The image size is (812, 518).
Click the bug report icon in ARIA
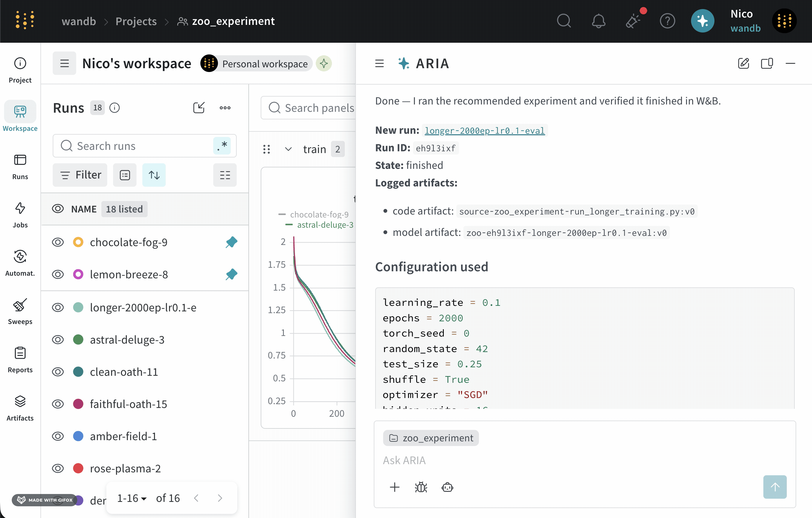click(421, 487)
